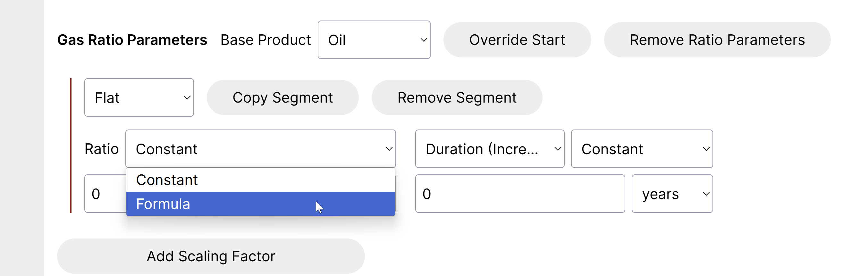Click the Copy Segment button

pyautogui.click(x=282, y=98)
